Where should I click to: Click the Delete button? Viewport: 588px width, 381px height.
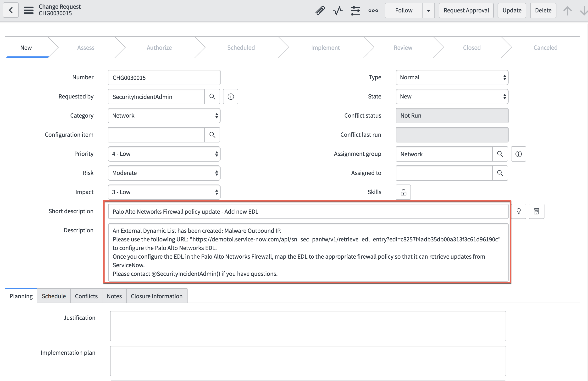(x=543, y=11)
